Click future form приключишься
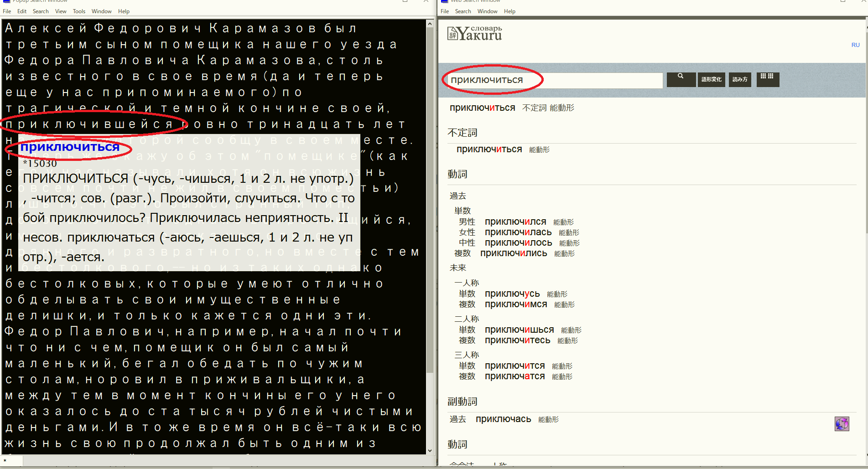868x469 pixels. [x=519, y=330]
